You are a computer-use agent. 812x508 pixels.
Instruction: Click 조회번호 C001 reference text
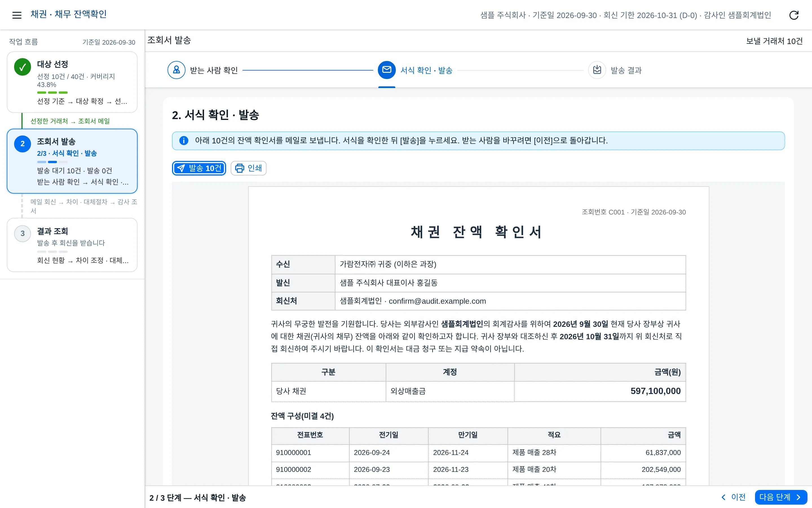pyautogui.click(x=603, y=212)
